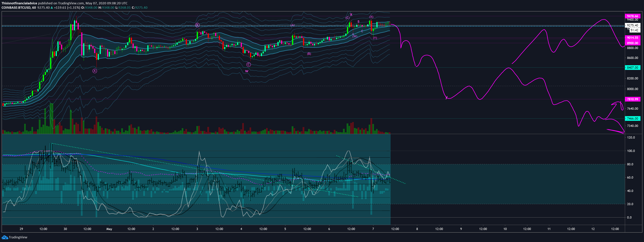644x242 pixels.
Task: Select day 9 on time axis
Action: [461, 229]
